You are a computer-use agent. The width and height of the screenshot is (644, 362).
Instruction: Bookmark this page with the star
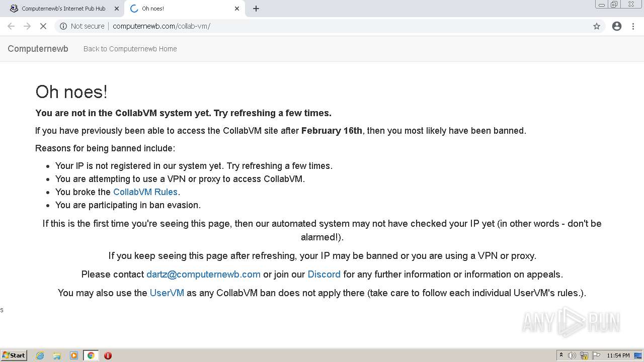pyautogui.click(x=597, y=26)
